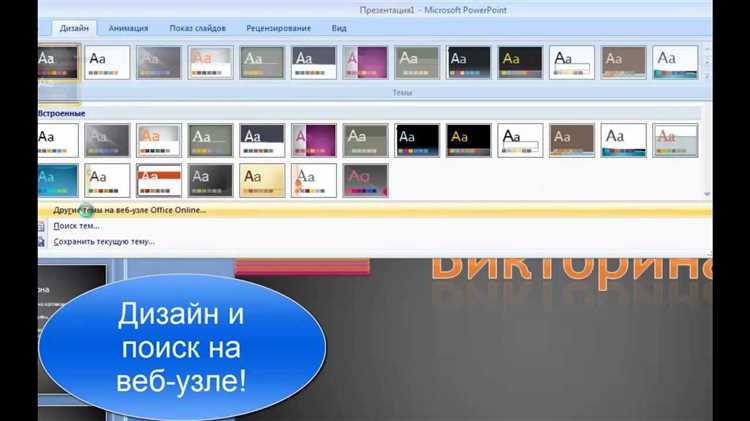Click the Встроенные section header
The height and width of the screenshot is (421, 750).
pyautogui.click(x=61, y=113)
